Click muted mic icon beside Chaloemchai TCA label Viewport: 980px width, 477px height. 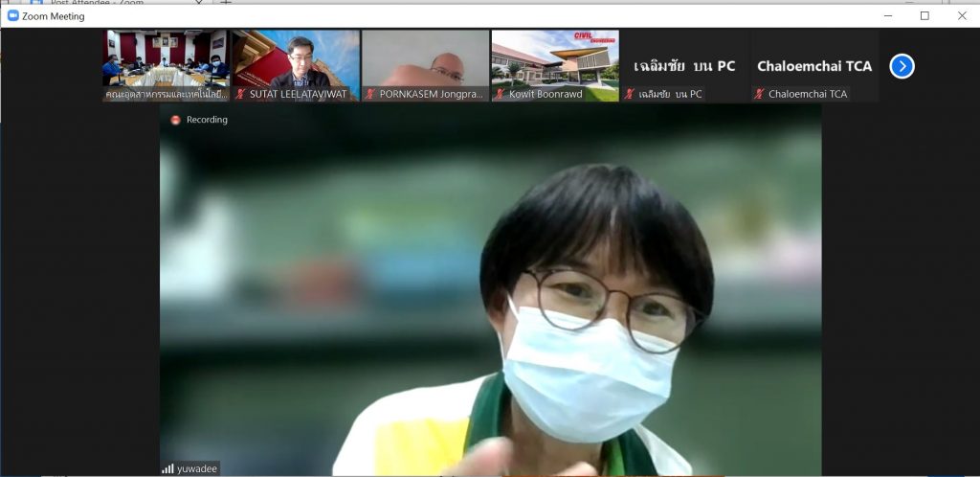tap(759, 95)
